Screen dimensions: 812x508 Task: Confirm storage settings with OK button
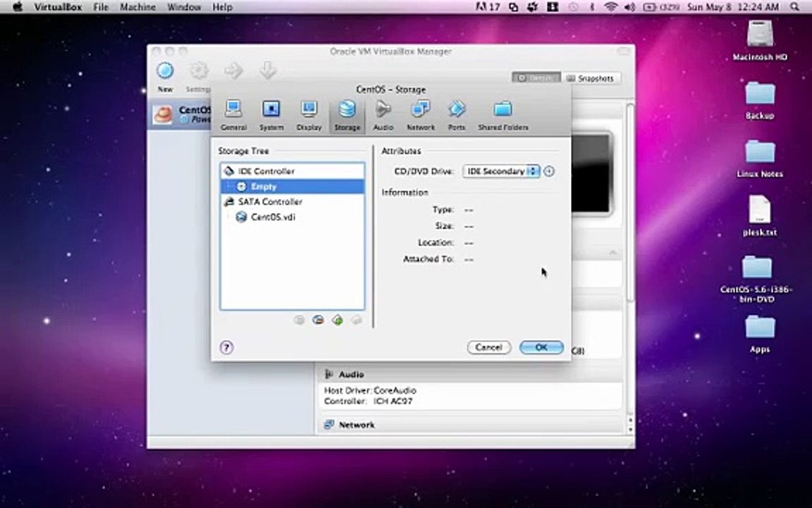click(x=541, y=347)
